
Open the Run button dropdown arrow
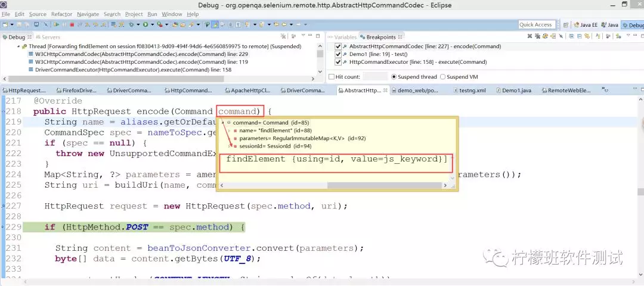tap(152, 24)
